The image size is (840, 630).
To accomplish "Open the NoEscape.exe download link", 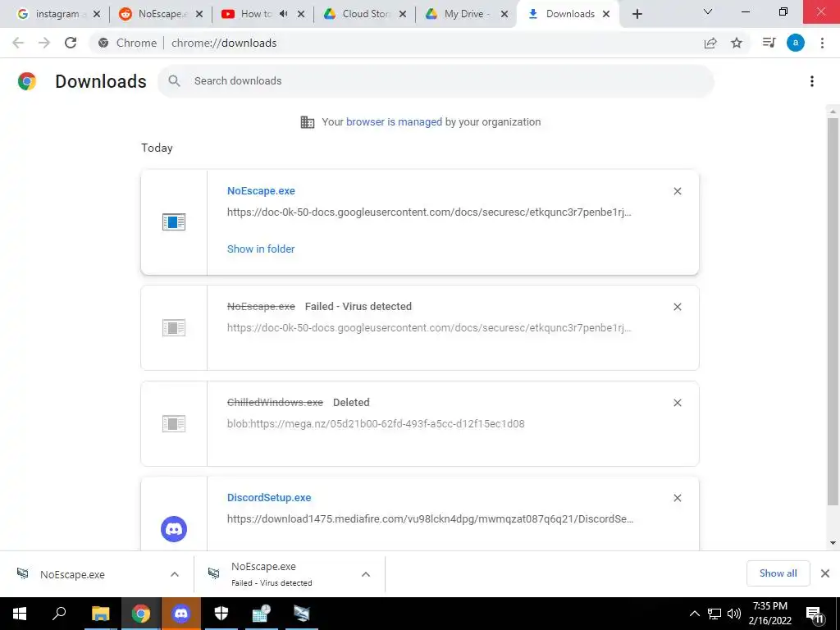I will [x=261, y=191].
